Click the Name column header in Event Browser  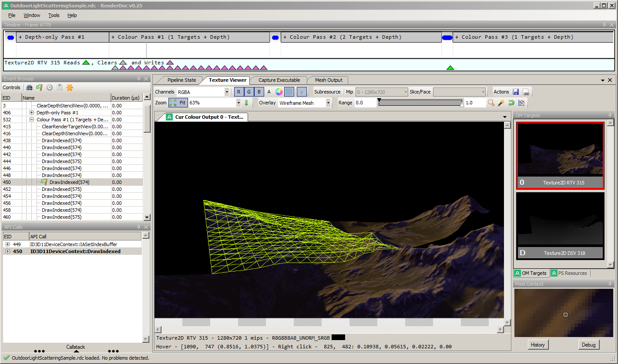[66, 98]
